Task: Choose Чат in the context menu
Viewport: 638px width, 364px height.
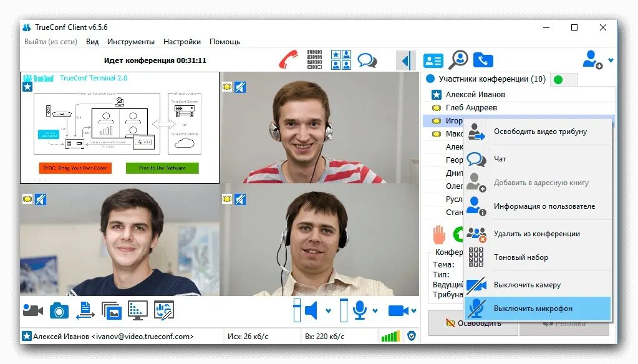Action: click(x=538, y=159)
